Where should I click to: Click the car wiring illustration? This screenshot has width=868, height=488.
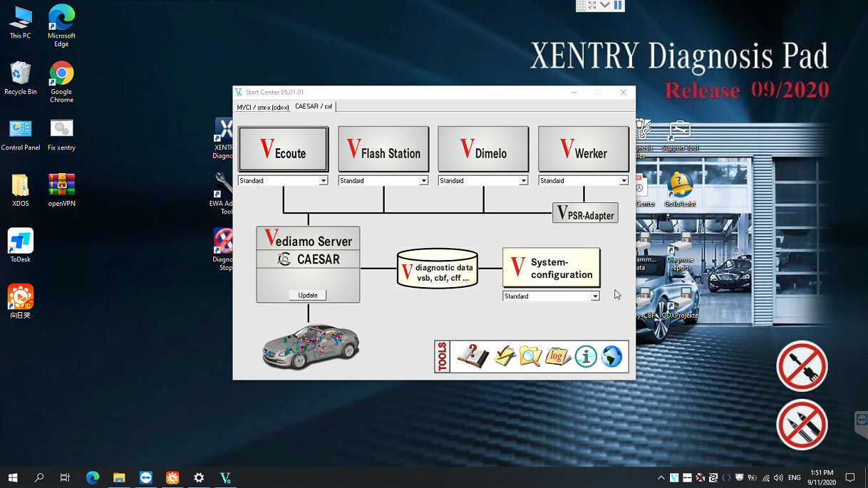(x=311, y=347)
